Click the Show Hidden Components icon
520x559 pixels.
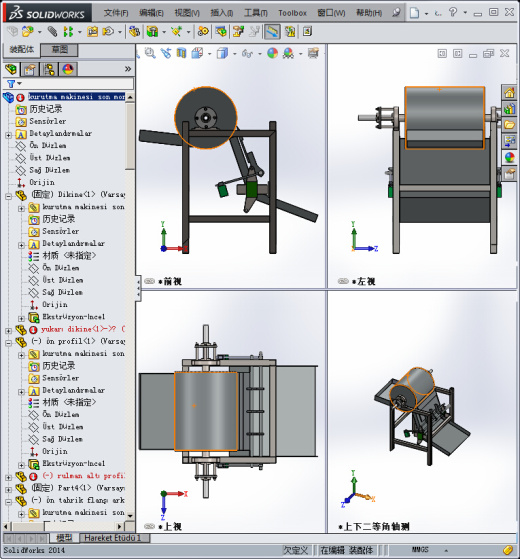(135, 32)
